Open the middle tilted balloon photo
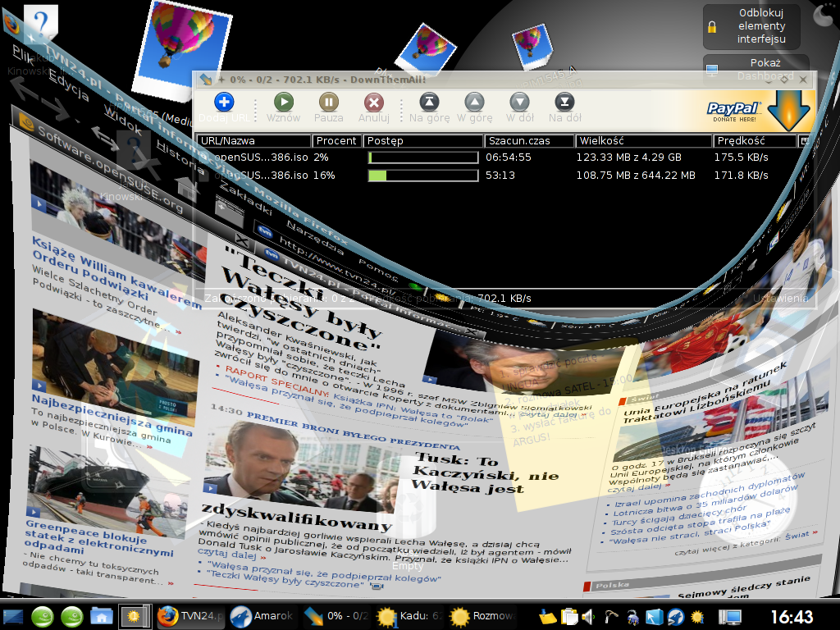The image size is (840, 630). tap(426, 49)
